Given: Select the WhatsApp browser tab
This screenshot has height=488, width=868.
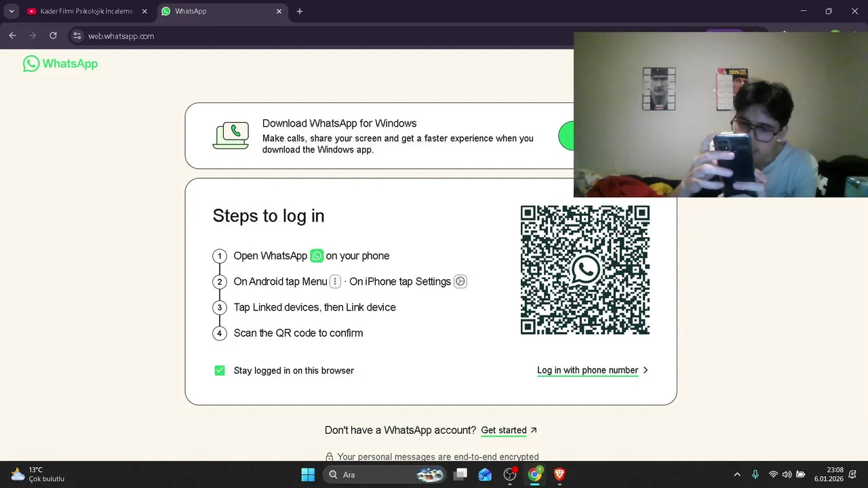Looking at the screenshot, I should point(222,12).
